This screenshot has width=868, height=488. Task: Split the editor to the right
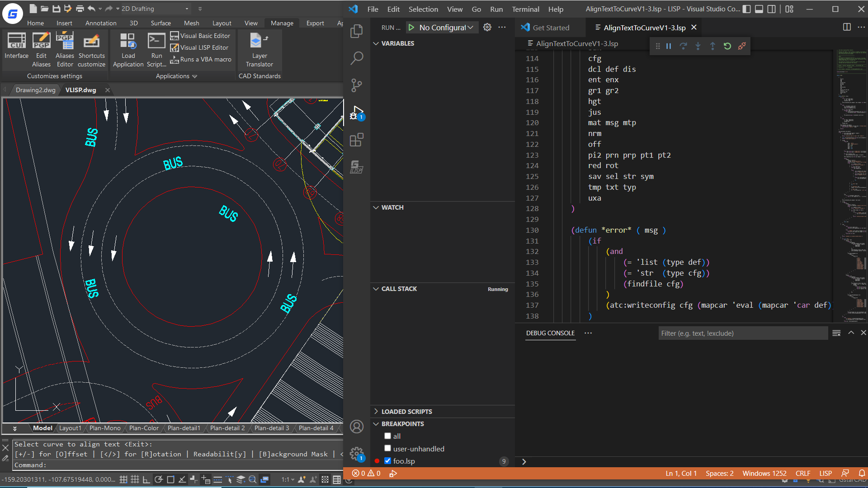pos(847,27)
